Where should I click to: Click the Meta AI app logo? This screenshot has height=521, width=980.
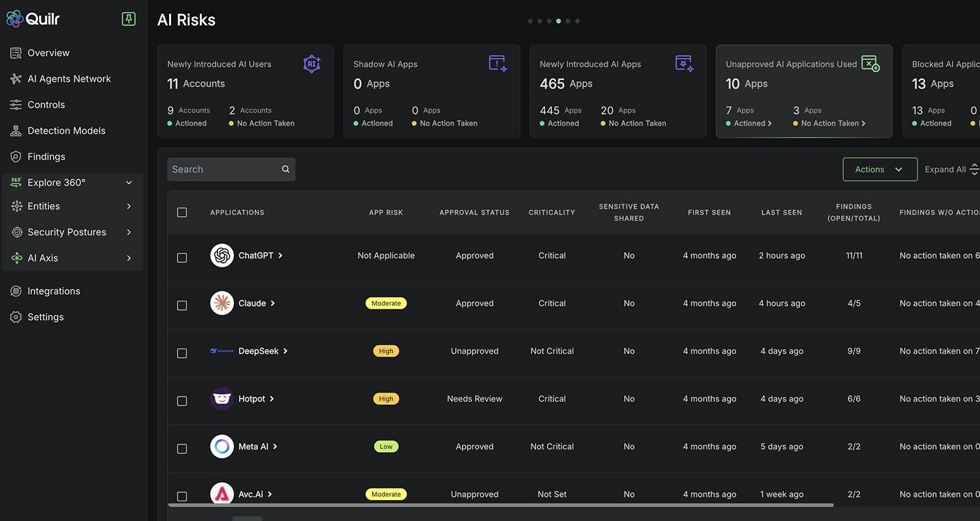(222, 446)
